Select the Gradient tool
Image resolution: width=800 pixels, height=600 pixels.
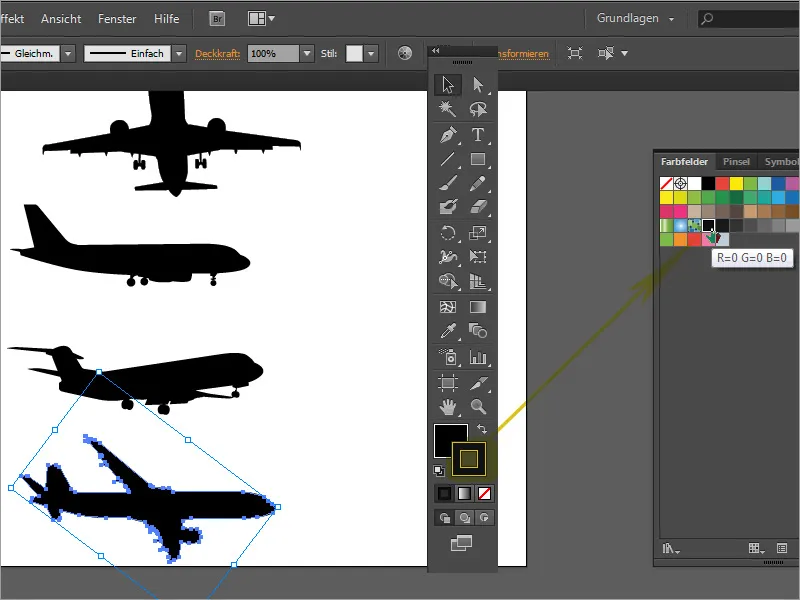478,307
